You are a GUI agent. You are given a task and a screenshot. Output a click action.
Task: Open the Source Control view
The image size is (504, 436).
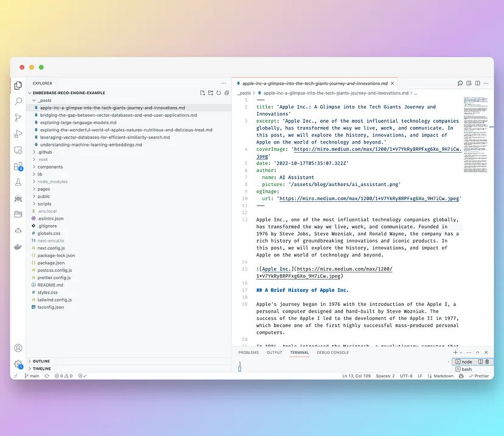point(18,117)
